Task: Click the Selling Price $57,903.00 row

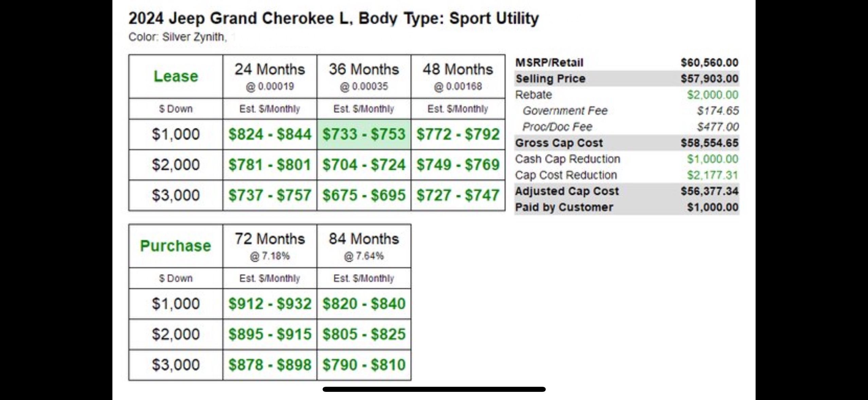Action: tap(627, 78)
